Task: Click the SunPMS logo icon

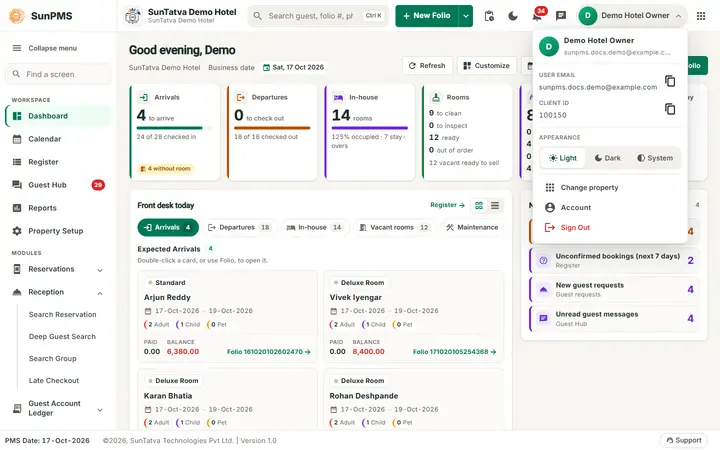Action: click(17, 16)
